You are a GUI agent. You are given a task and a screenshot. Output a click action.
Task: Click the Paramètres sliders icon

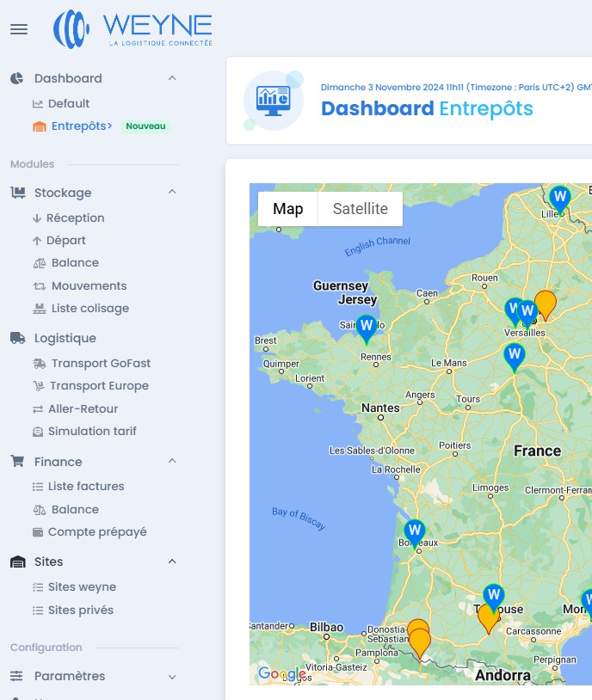click(x=16, y=676)
